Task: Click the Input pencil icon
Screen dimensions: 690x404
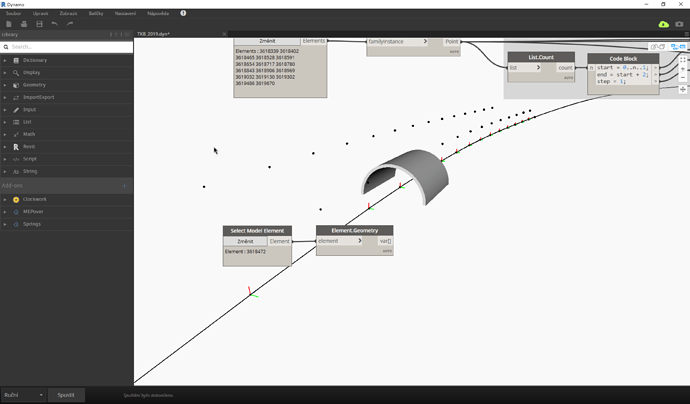Action: (16, 110)
